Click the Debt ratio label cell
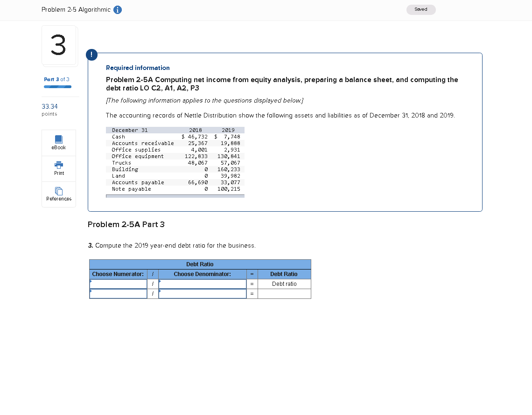 (284, 284)
